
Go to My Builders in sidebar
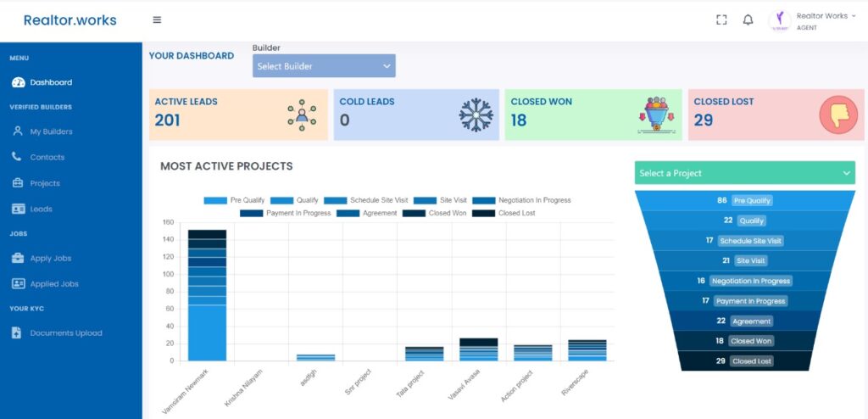51,131
